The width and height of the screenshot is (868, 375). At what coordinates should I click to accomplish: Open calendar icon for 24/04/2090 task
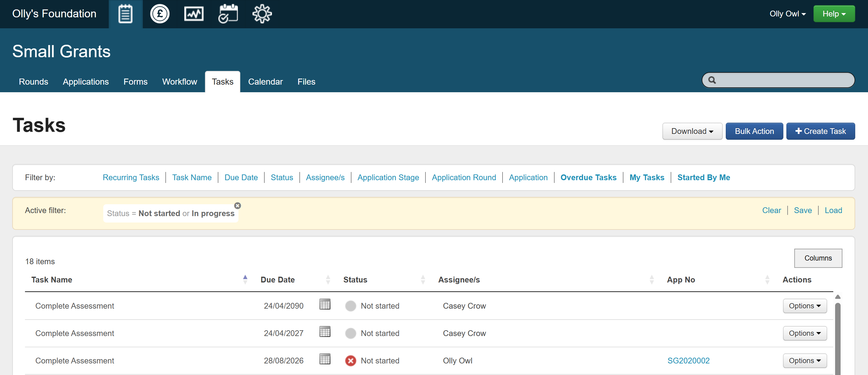[x=325, y=304]
